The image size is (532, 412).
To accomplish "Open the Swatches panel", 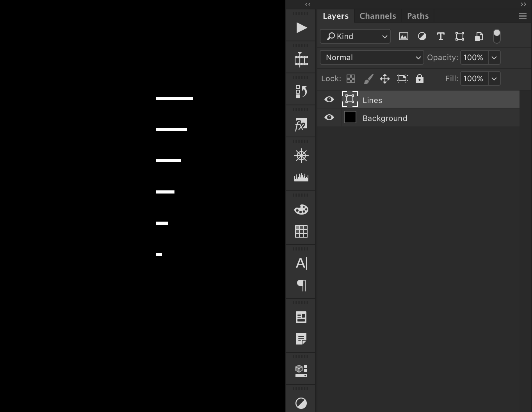I will coord(301,231).
